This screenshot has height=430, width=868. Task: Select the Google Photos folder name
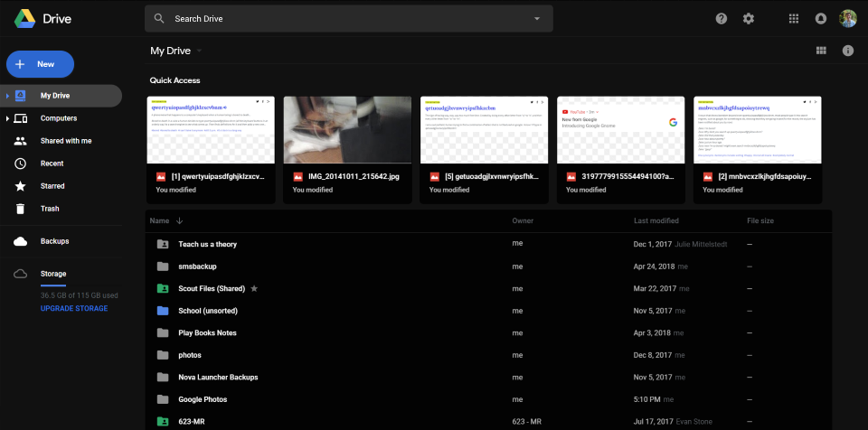(203, 399)
